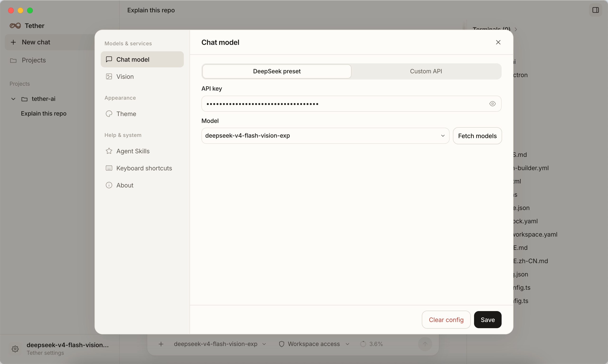Click the -builder.yml file entry
The height and width of the screenshot is (364, 608).
click(x=531, y=168)
